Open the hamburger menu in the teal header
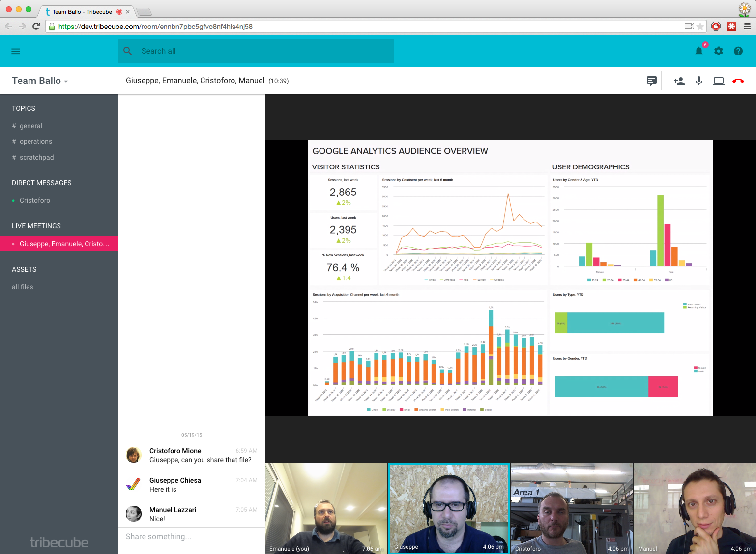This screenshot has height=554, width=756. click(16, 51)
